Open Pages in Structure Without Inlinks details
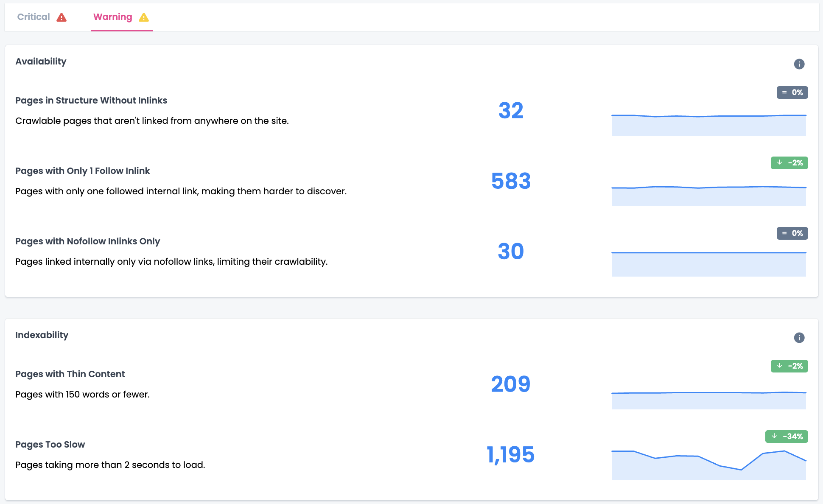The image size is (823, 504). (91, 100)
